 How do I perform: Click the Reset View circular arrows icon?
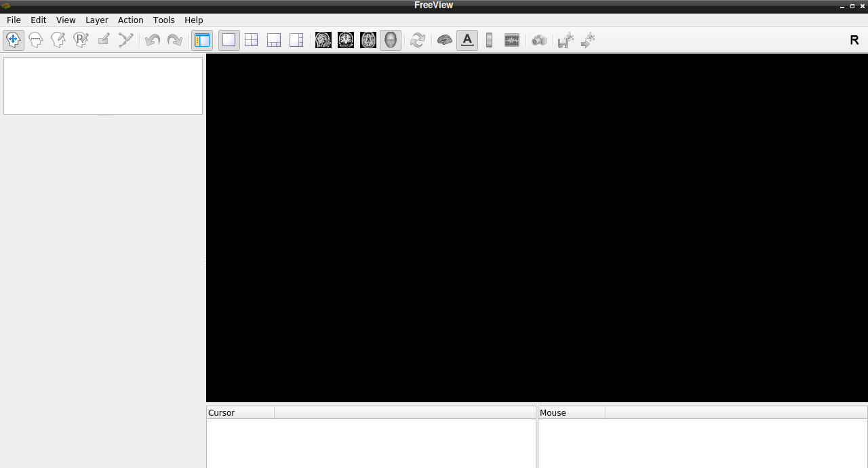click(418, 41)
